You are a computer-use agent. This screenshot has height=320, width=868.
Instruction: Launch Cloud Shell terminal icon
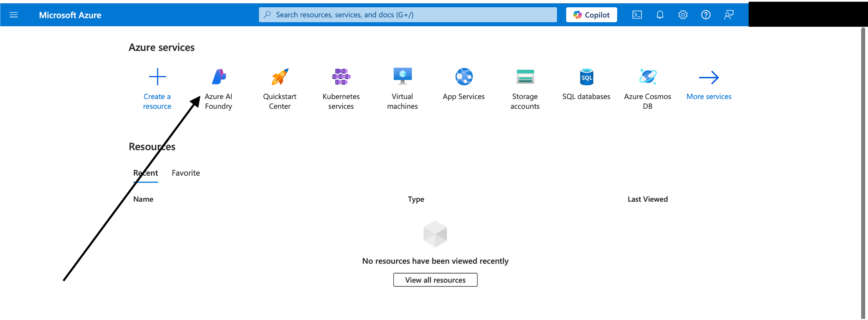click(637, 15)
